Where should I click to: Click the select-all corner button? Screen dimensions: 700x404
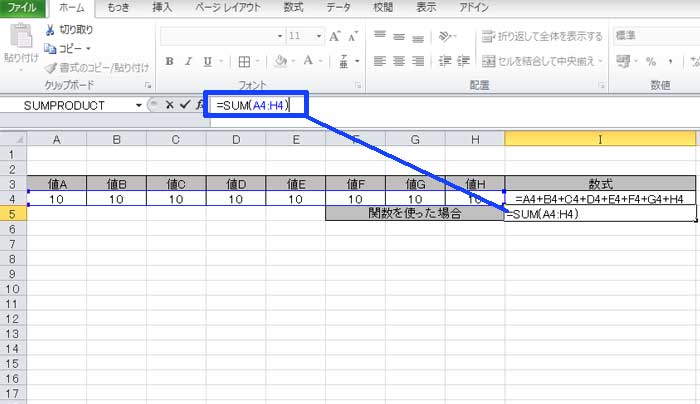(13, 139)
